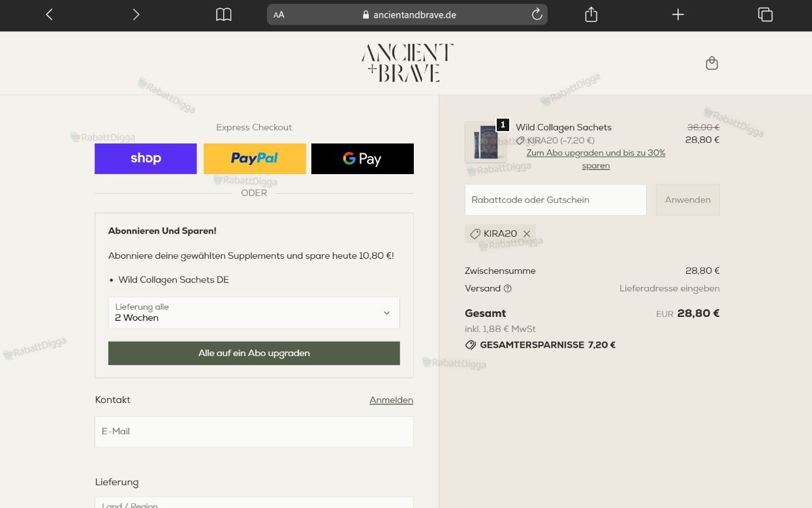Expand the Lieferung alle 2 Wochen dropdown
Screen dimensions: 812x508
(254, 312)
